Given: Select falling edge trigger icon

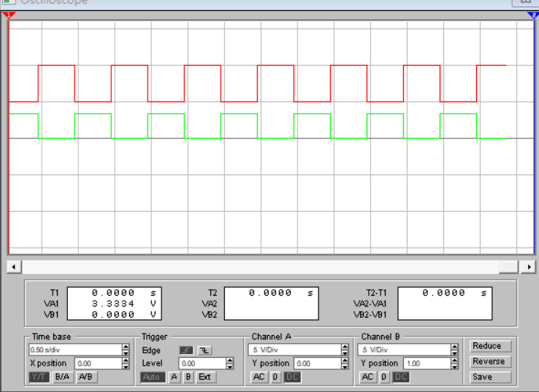Looking at the screenshot, I should click(x=205, y=350).
